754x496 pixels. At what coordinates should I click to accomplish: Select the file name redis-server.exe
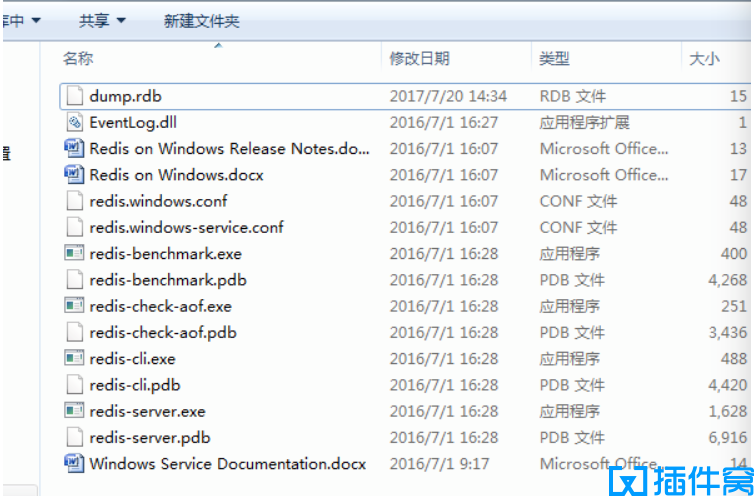147,411
